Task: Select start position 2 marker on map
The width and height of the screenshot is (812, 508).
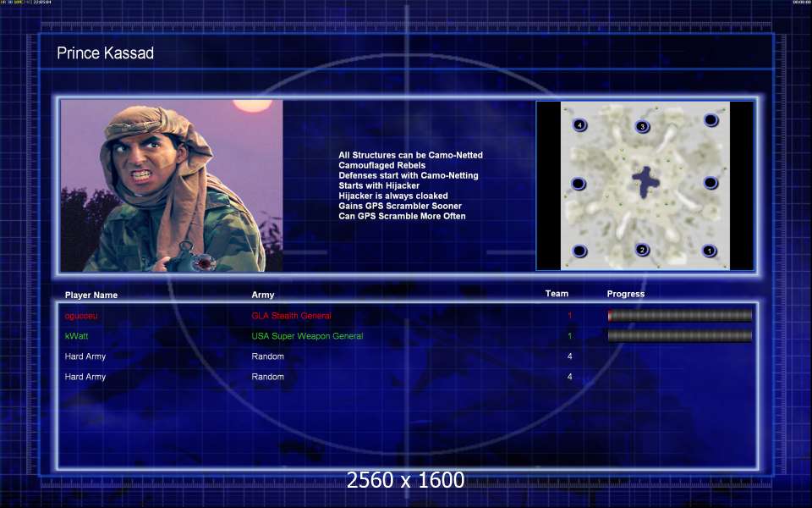Action: pyautogui.click(x=643, y=250)
